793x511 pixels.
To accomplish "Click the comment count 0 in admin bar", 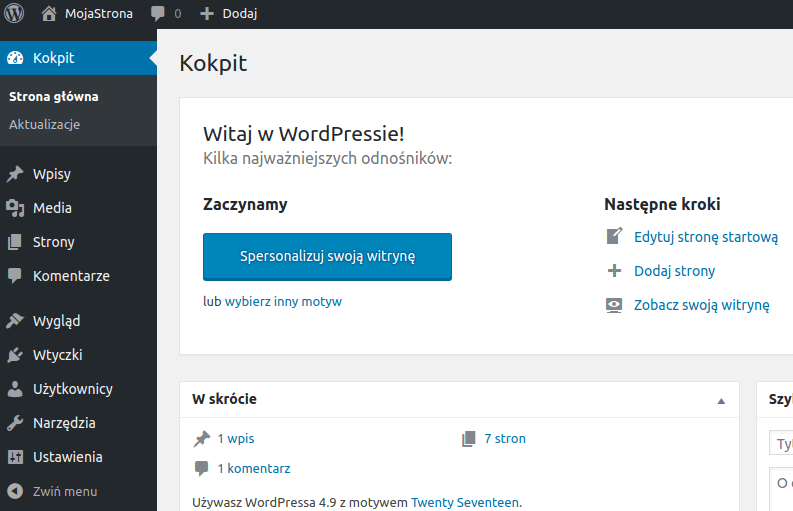I will [x=178, y=14].
